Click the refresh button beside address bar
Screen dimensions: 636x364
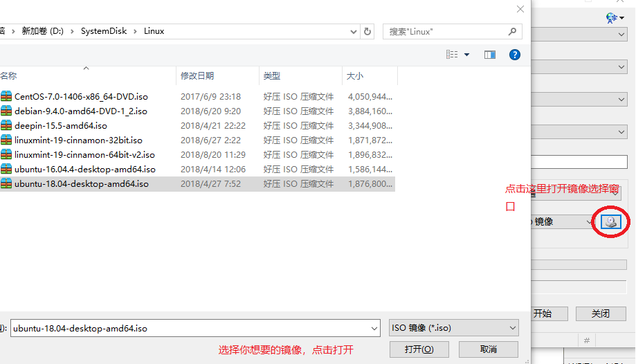click(367, 32)
